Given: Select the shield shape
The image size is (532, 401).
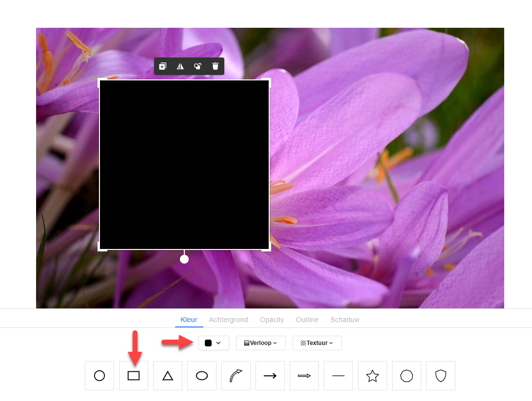Looking at the screenshot, I should [441, 376].
